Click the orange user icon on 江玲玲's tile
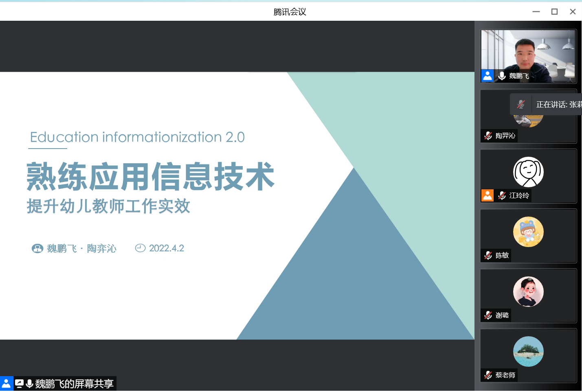 (488, 195)
